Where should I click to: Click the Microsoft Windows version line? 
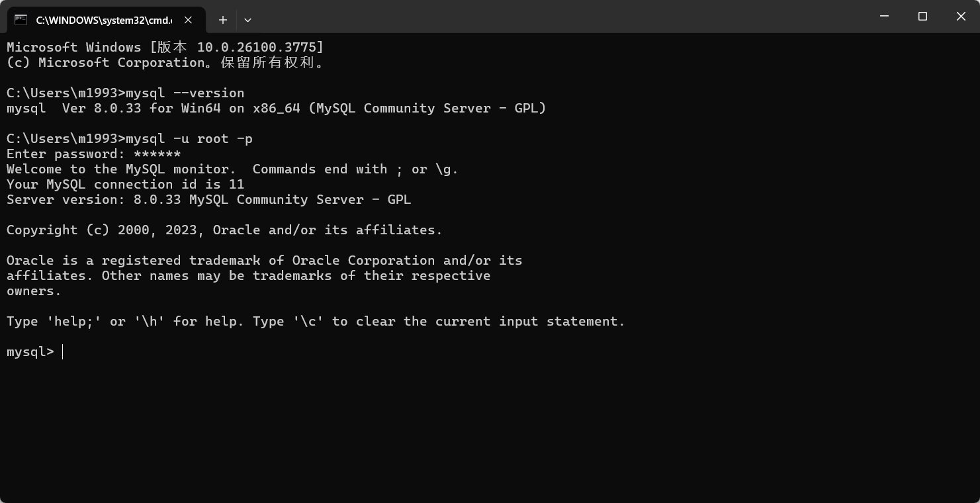[165, 47]
